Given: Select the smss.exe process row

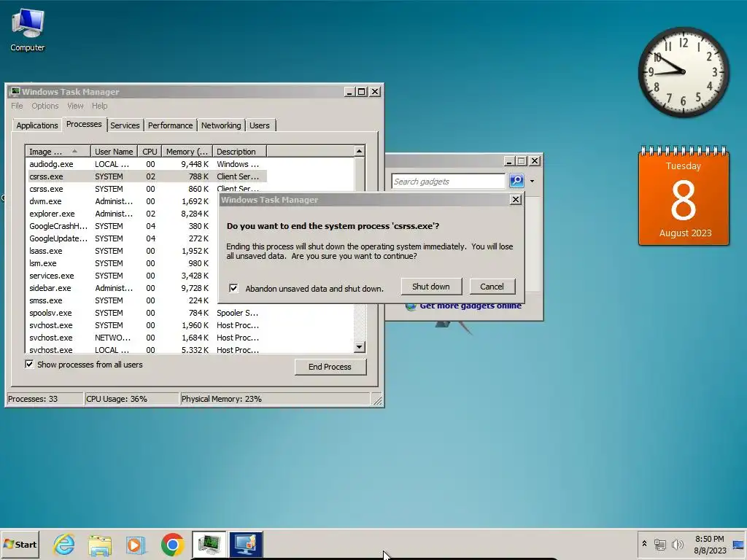Looking at the screenshot, I should click(x=123, y=300).
